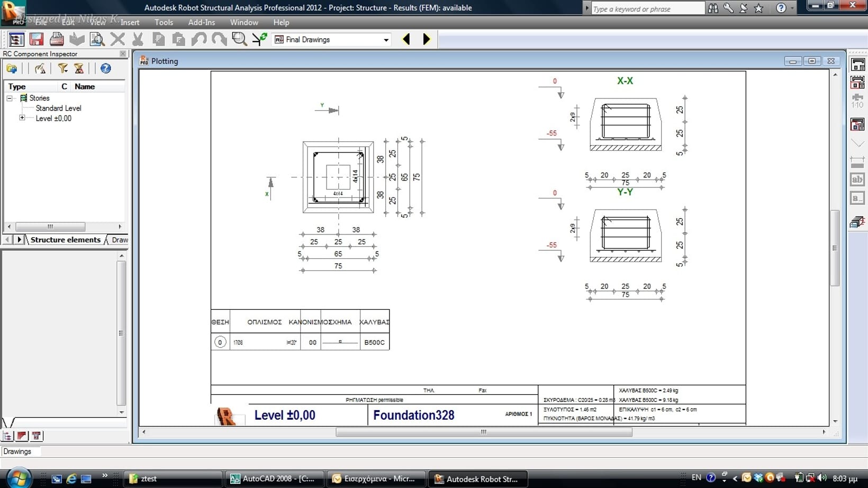Click the red floppy disk Save icon
Screen dimensions: 868x488
pos(36,39)
